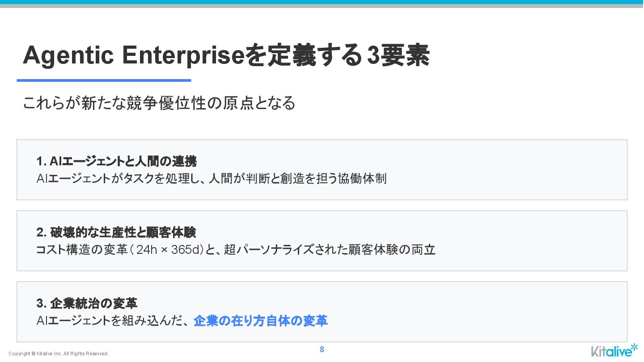Click empty space in the first element box
This screenshot has width=644, height=362.
505,170
